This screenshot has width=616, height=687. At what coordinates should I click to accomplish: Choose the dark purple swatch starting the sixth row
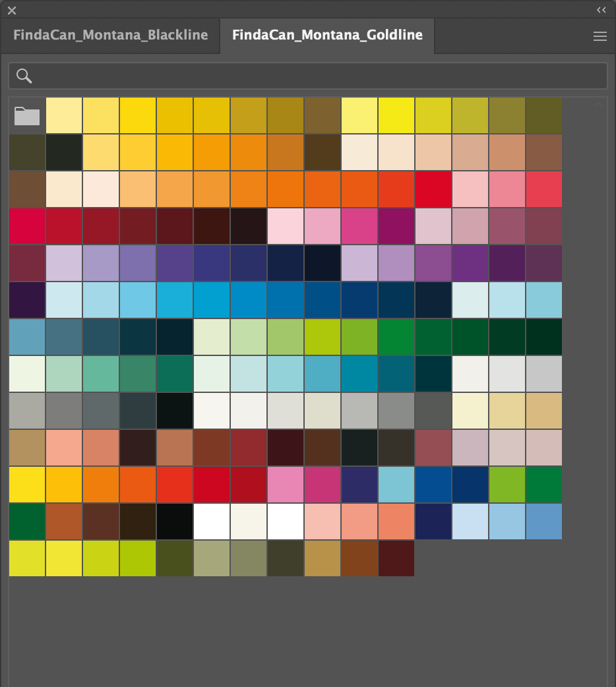[27, 301]
